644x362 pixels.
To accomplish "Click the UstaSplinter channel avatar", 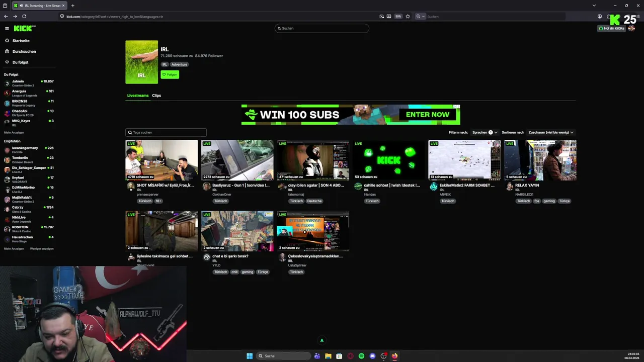I will pos(282,257).
